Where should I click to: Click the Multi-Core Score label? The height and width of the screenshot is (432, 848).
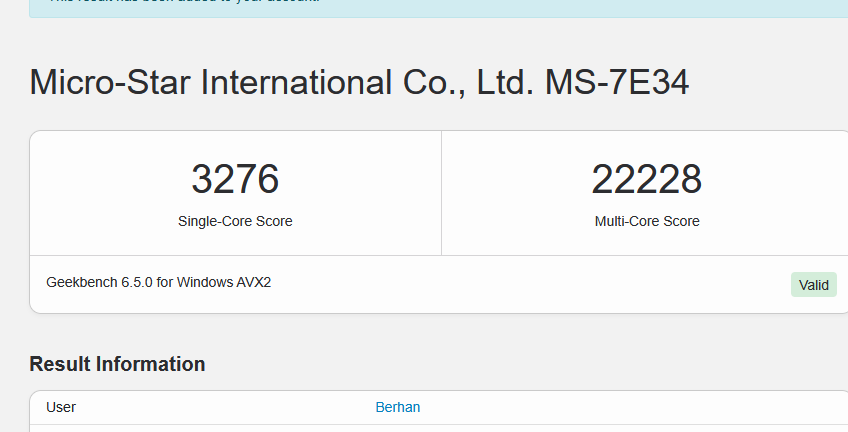click(x=647, y=221)
